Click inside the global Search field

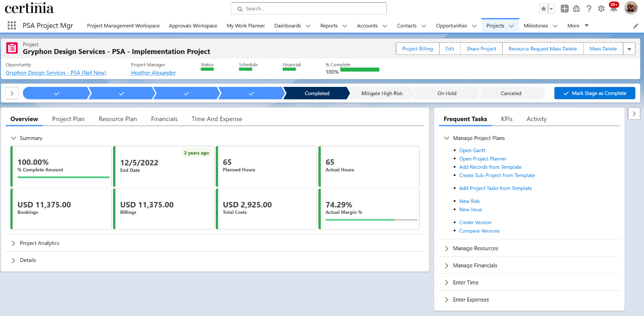(x=308, y=9)
